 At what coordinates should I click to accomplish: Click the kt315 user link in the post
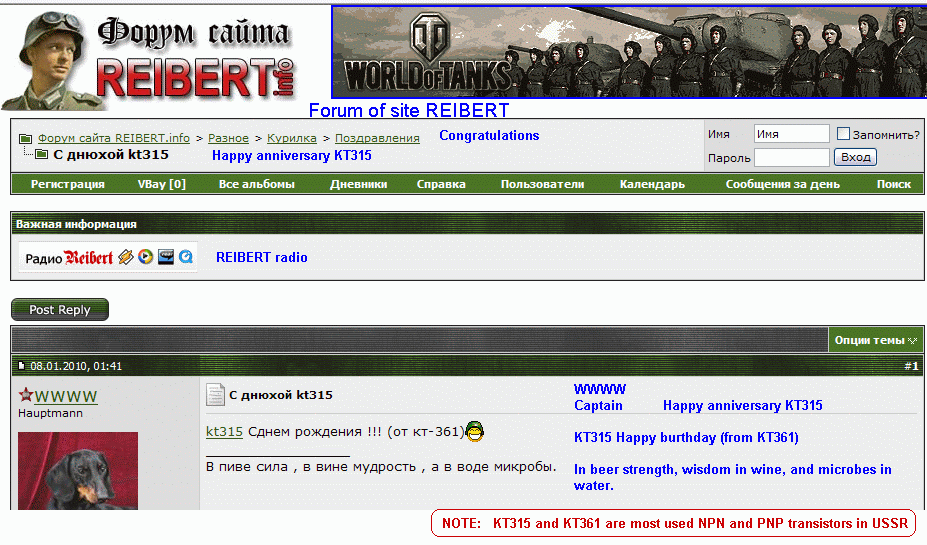tap(224, 432)
